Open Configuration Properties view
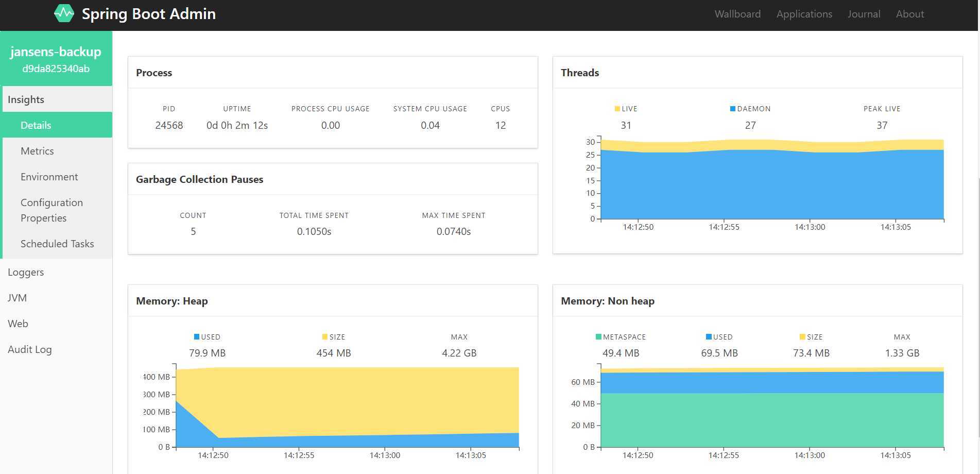 point(57,210)
